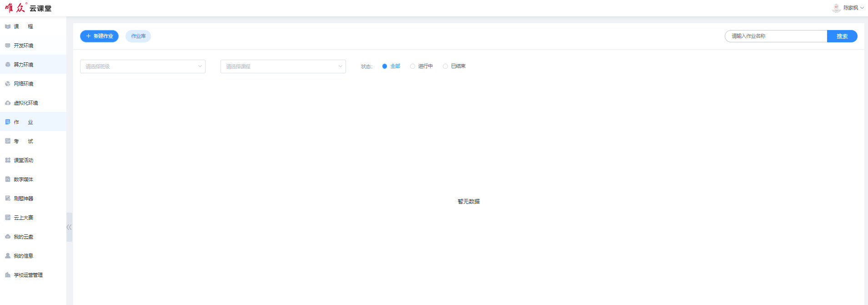Screen dimensions: 868x305
Task: Click the 课程 book icon in sidebar
Action: (8, 26)
